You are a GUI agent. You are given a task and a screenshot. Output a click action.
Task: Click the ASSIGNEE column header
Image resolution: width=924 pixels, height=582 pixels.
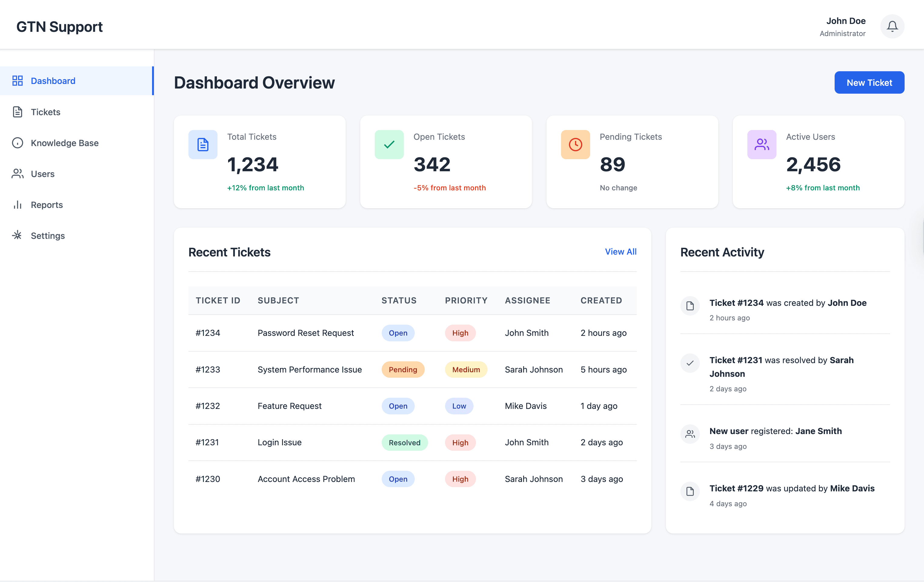(527, 300)
